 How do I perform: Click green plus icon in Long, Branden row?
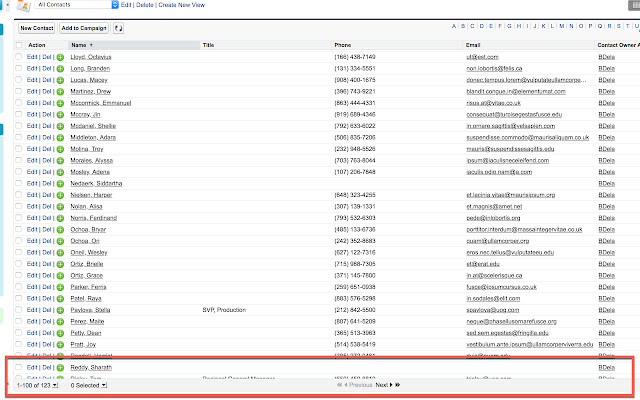(x=60, y=69)
